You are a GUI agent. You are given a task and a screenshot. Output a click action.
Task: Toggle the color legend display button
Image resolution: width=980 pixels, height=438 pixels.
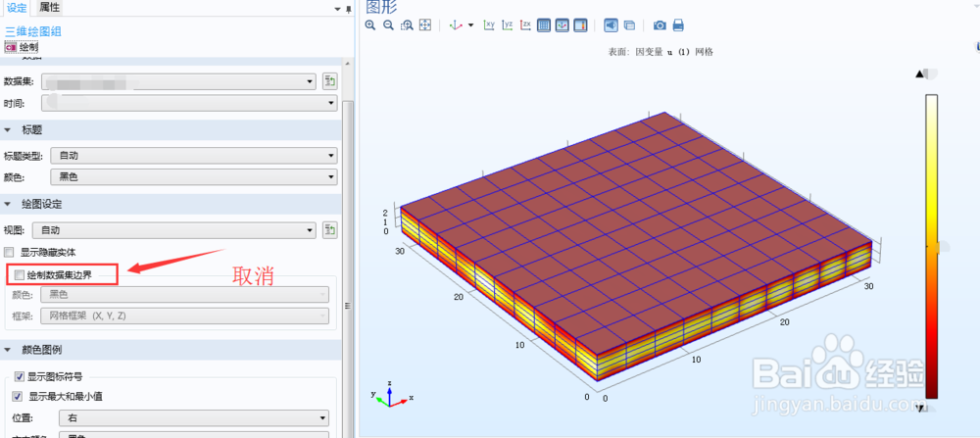(x=580, y=25)
